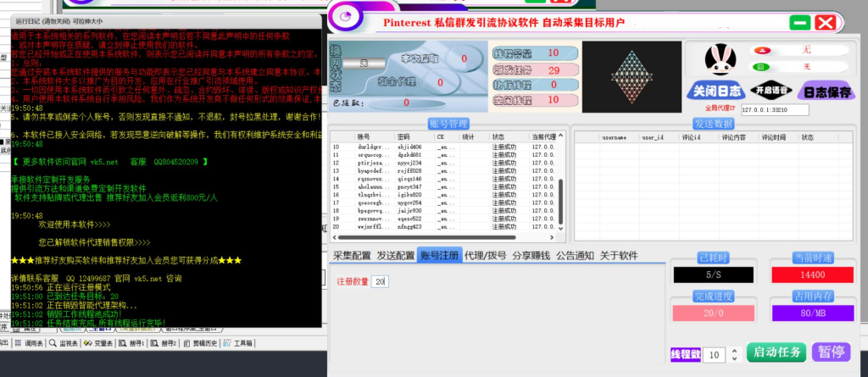Click the account list scroll-down arrow
This screenshot has width=868, height=377.
560,228
